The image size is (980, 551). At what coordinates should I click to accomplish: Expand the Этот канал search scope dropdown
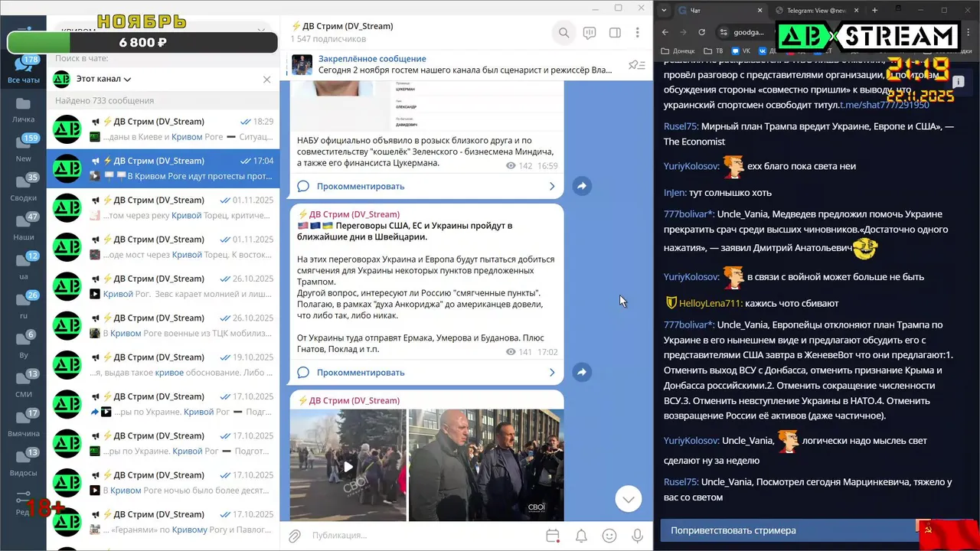tap(103, 79)
